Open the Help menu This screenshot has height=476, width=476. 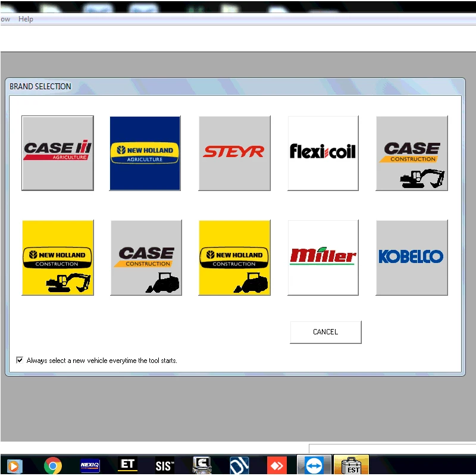(26, 19)
